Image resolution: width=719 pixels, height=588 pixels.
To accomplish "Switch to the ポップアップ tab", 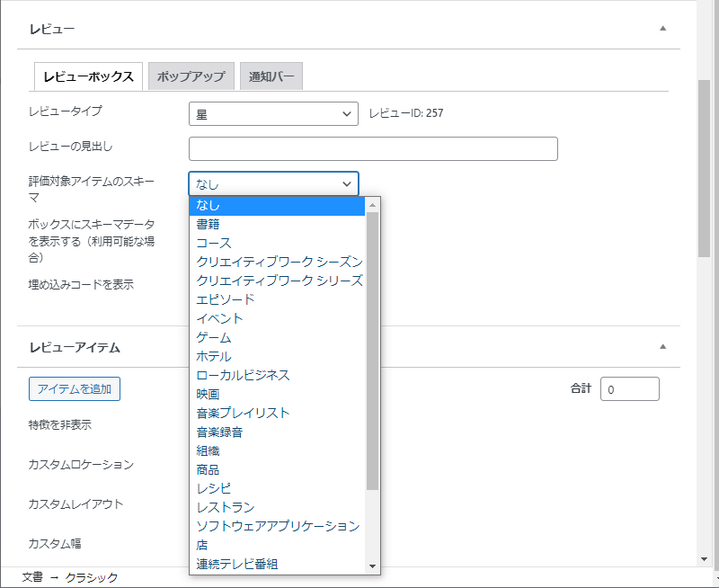I will [191, 76].
